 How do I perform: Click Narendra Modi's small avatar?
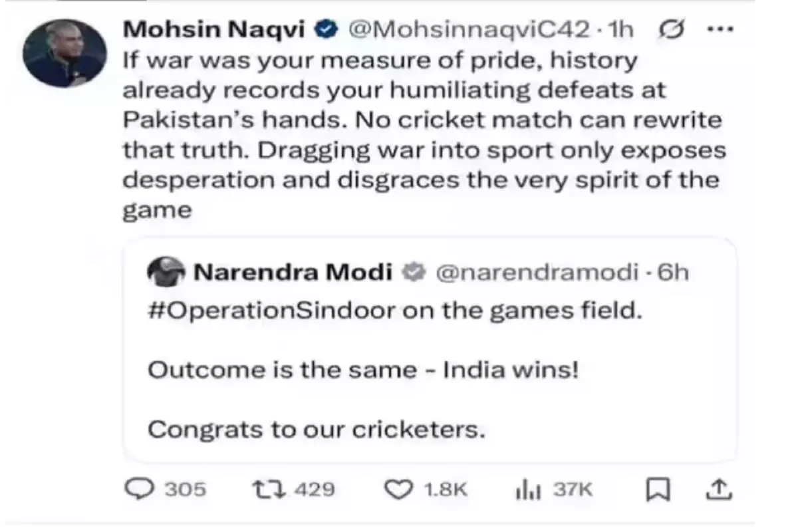click(x=164, y=271)
